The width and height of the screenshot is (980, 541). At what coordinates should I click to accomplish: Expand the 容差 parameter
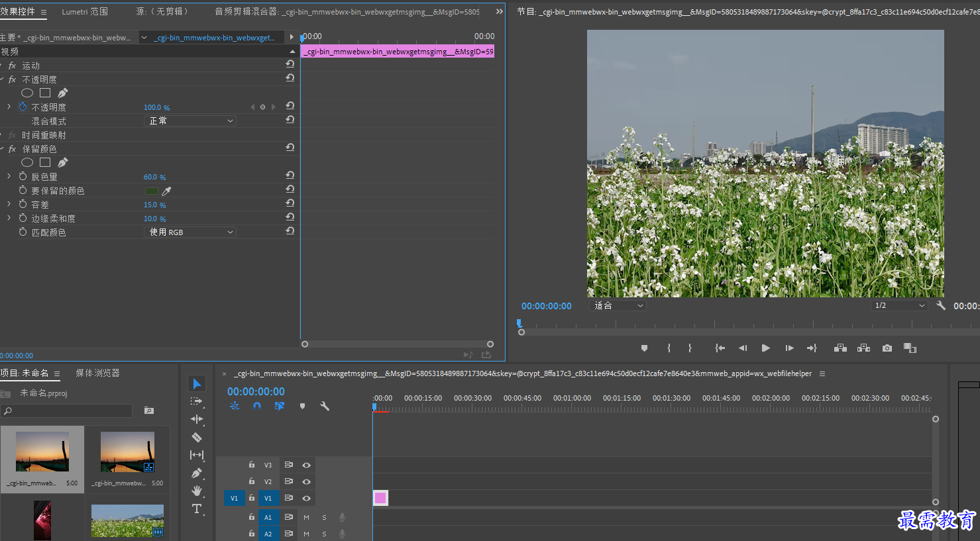tap(9, 204)
